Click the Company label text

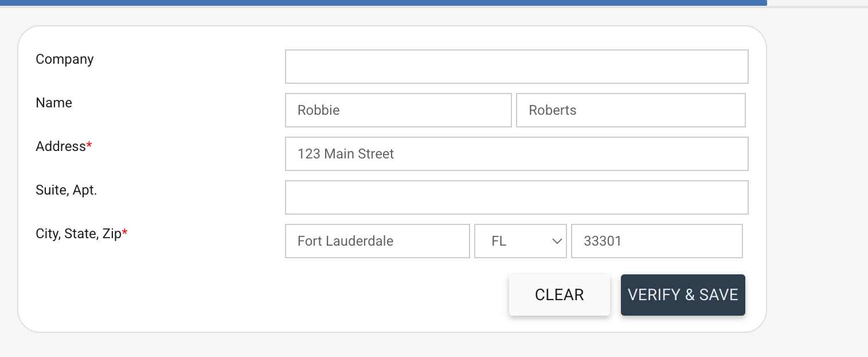click(64, 59)
